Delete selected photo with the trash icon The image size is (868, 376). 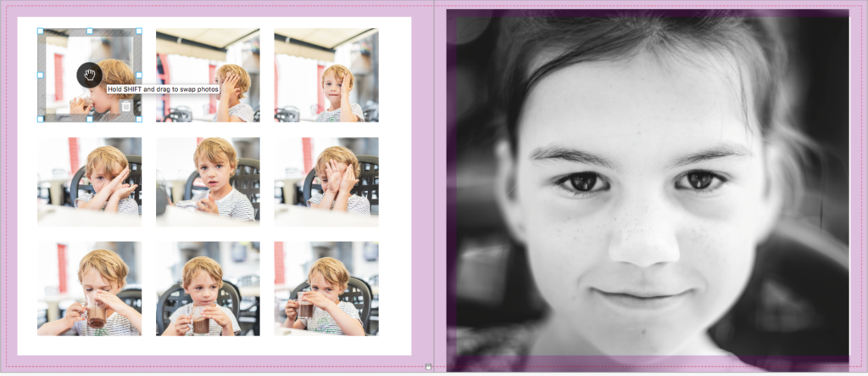[126, 106]
